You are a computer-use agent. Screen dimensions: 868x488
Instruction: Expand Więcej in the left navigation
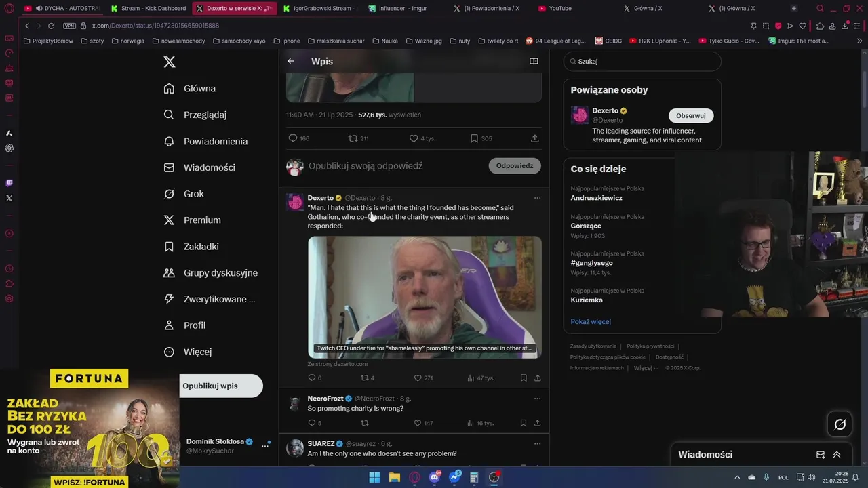tap(188, 352)
